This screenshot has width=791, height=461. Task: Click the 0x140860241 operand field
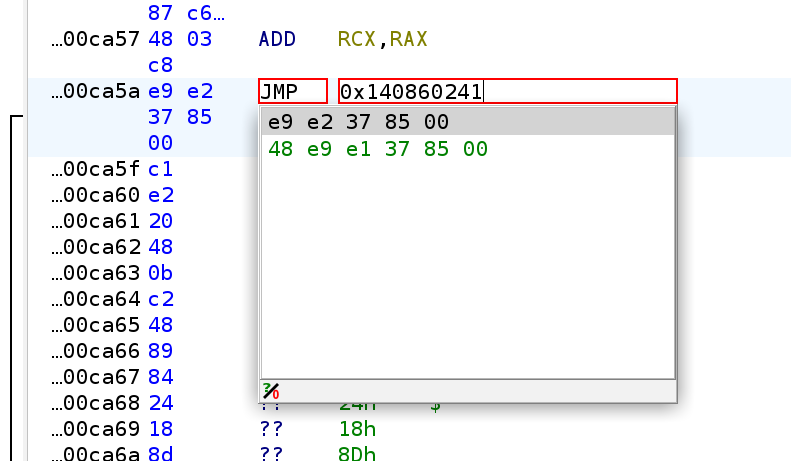pyautogui.click(x=507, y=92)
